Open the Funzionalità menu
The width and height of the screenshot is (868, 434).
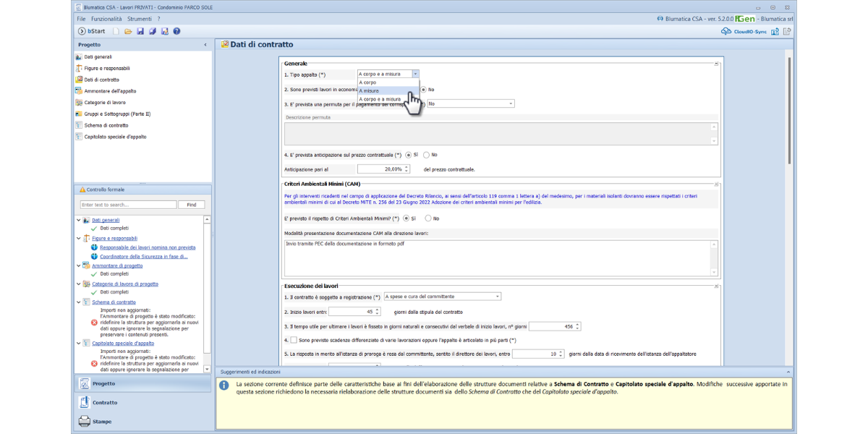point(106,18)
